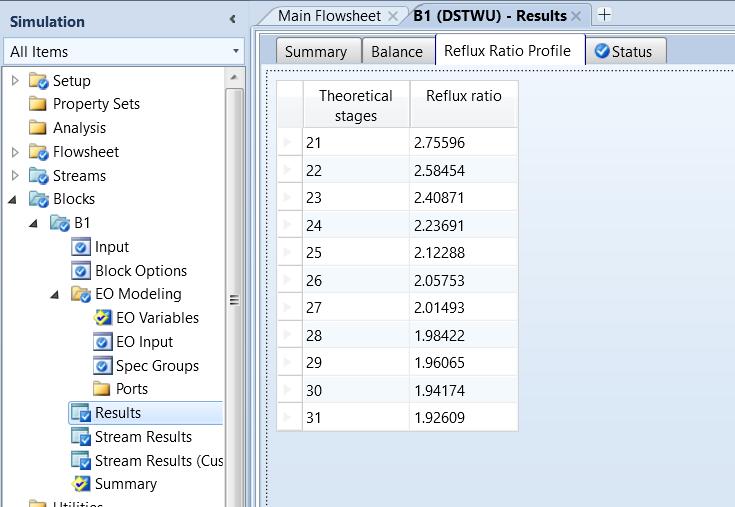735x507 pixels.
Task: Switch to the Main Flowsheet tab
Action: coord(329,15)
